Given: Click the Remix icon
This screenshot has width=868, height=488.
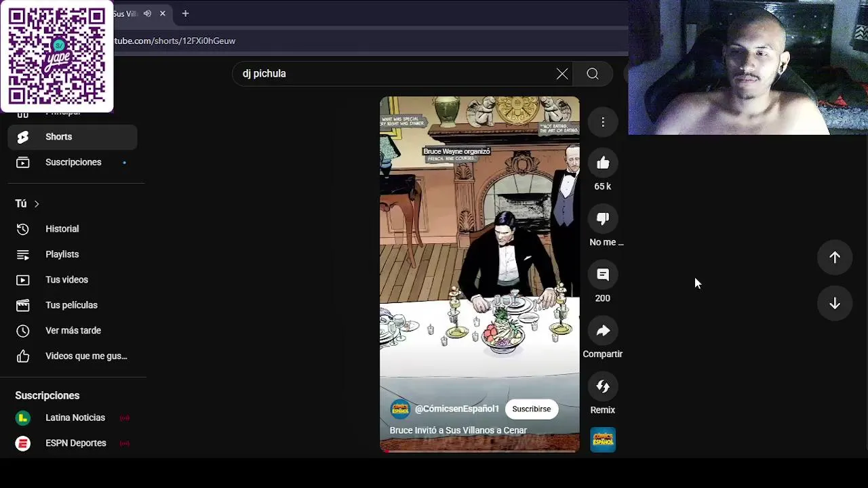Looking at the screenshot, I should [603, 386].
